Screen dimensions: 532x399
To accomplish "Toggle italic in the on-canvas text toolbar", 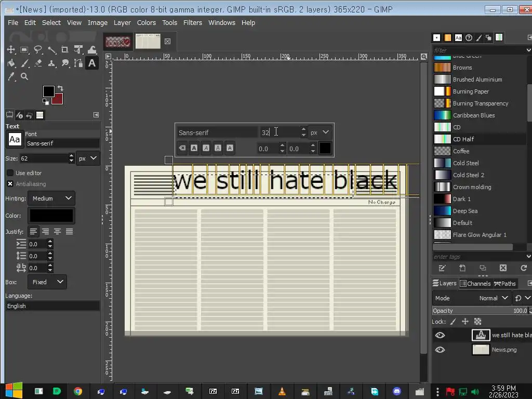I will [x=206, y=148].
